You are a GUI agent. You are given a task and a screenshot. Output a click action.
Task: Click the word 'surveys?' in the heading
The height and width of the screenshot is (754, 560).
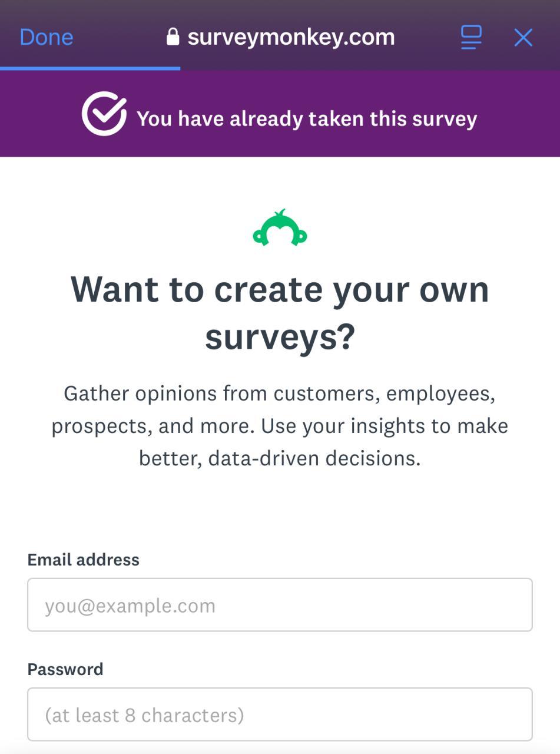(280, 336)
